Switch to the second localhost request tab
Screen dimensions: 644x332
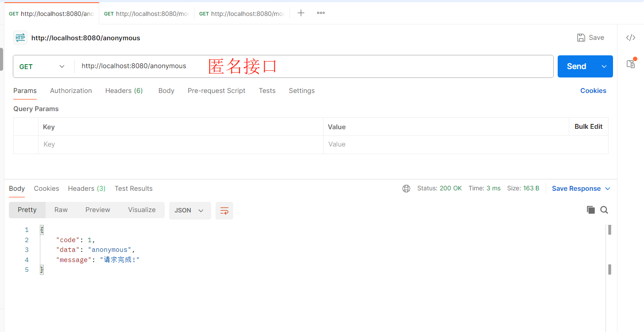[x=147, y=14]
